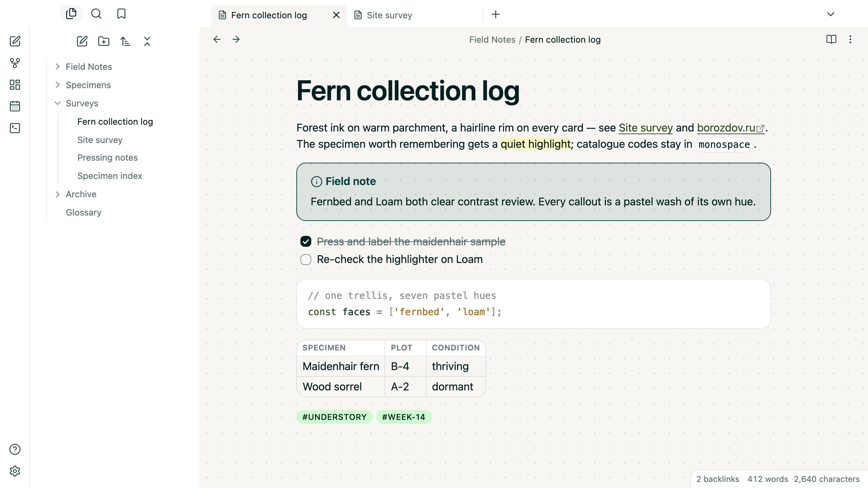Check the Re-check highlighter on Loam task

point(306,260)
